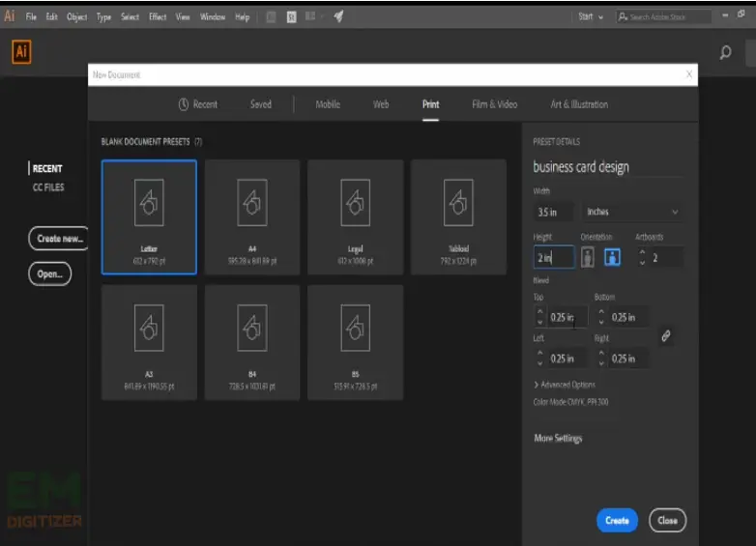This screenshot has height=546, width=756.
Task: Decrease the artboards count
Action: (642, 263)
